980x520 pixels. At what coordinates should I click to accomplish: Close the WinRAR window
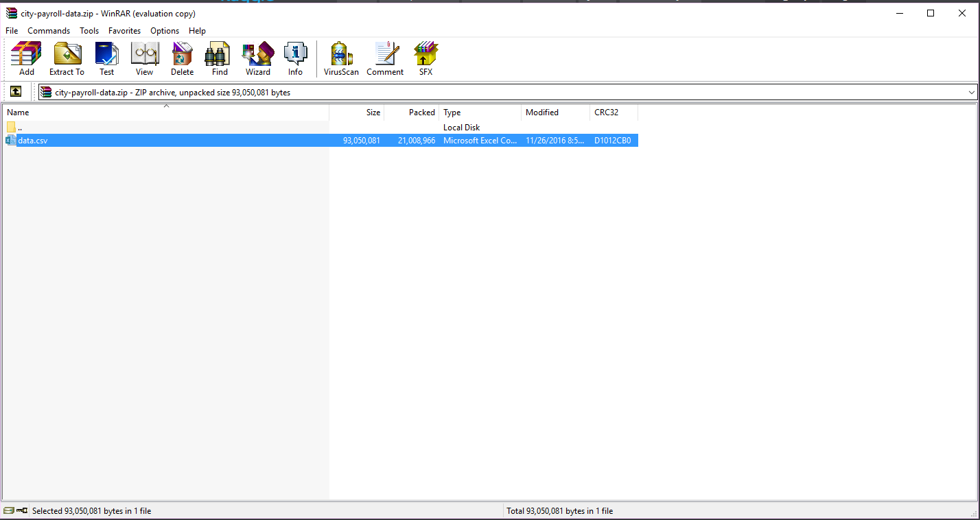click(962, 13)
